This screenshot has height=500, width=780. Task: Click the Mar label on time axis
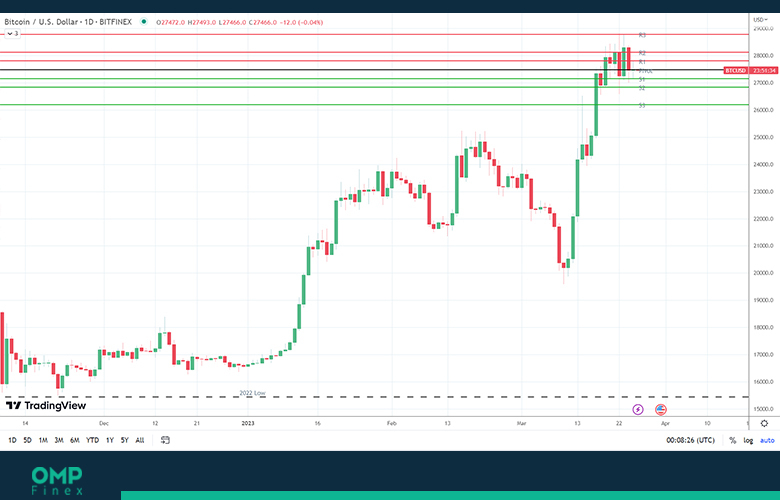[521, 423]
